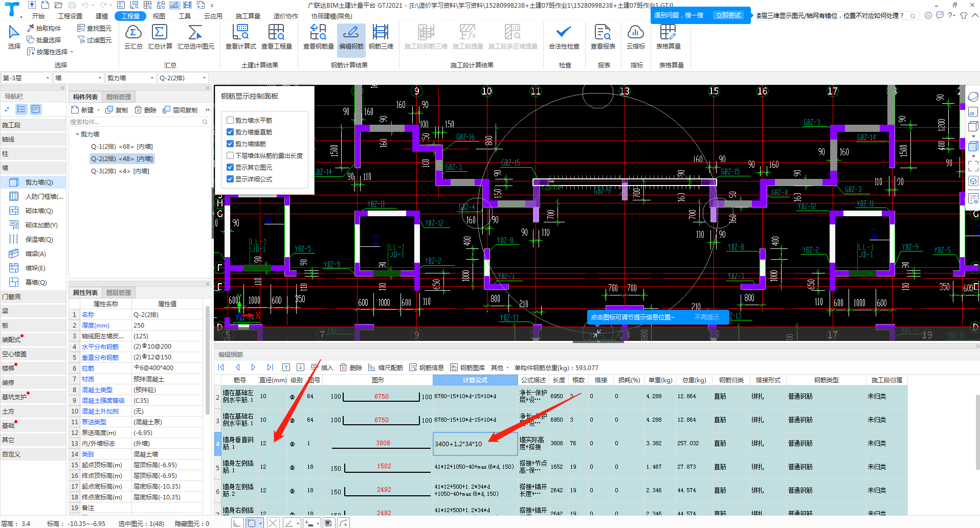Switch to 2D view icon
Viewport: 980px width, 528px height.
click(972, 112)
